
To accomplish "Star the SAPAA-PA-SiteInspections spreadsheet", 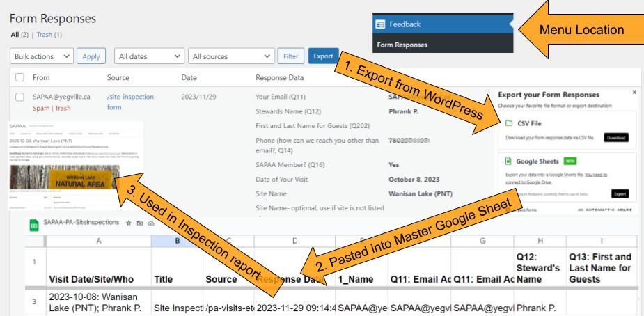I will coord(129,223).
